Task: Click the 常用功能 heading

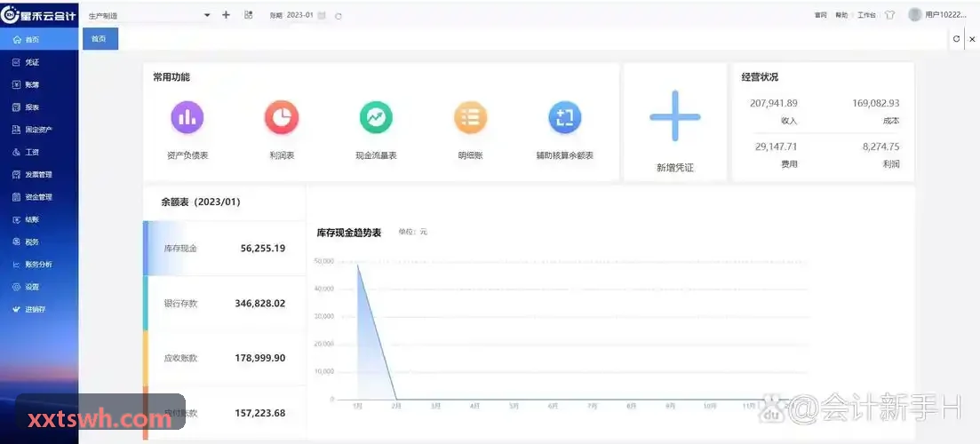Action: coord(171,77)
